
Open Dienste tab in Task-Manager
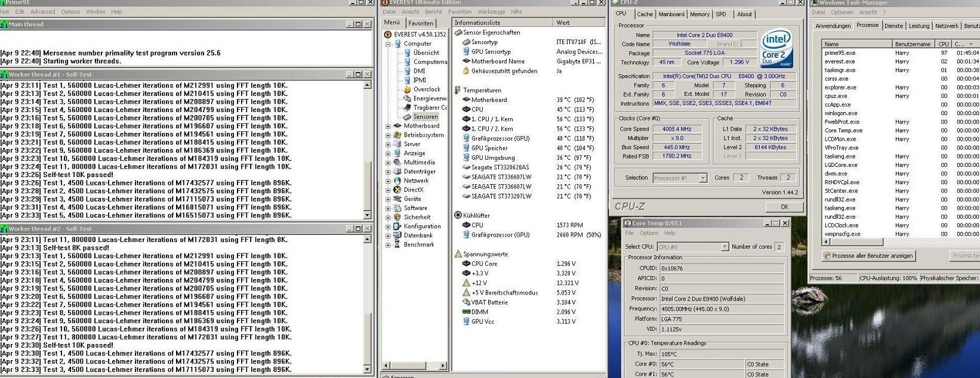[893, 26]
